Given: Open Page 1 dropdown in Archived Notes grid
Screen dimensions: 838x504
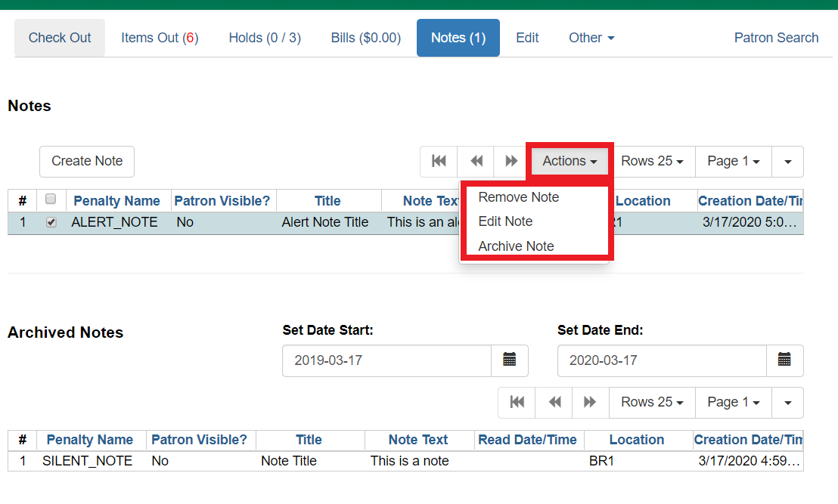Looking at the screenshot, I should pos(733,402).
